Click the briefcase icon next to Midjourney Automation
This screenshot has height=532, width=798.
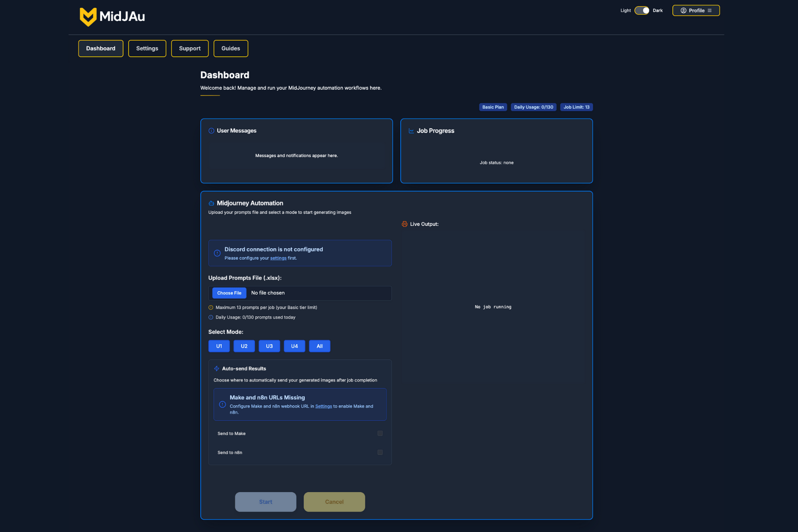(211, 203)
